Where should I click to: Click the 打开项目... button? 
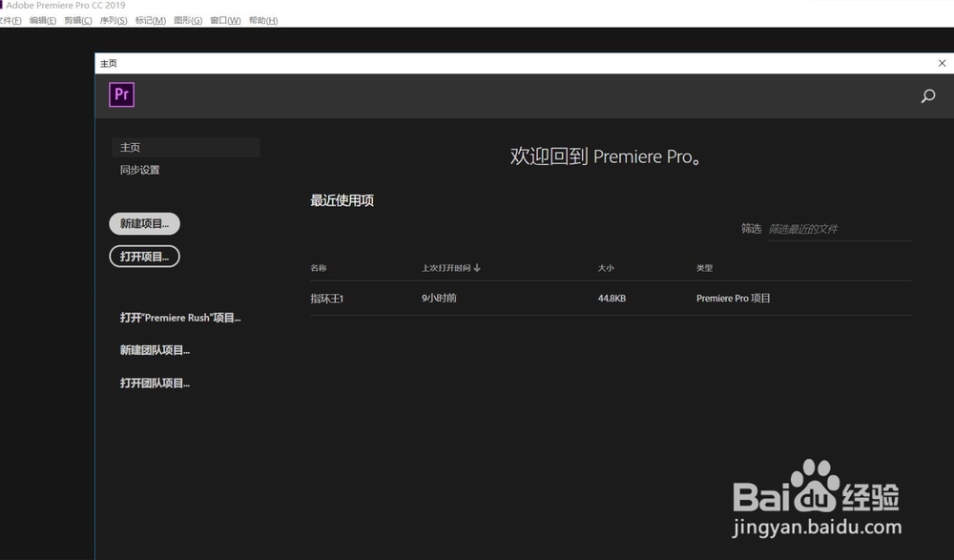144,257
